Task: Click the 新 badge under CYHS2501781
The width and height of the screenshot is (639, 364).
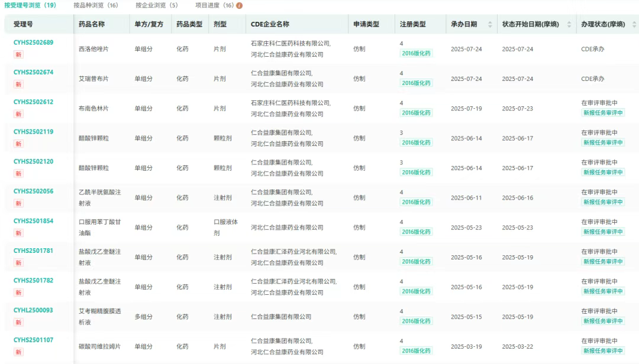Action: (18, 262)
